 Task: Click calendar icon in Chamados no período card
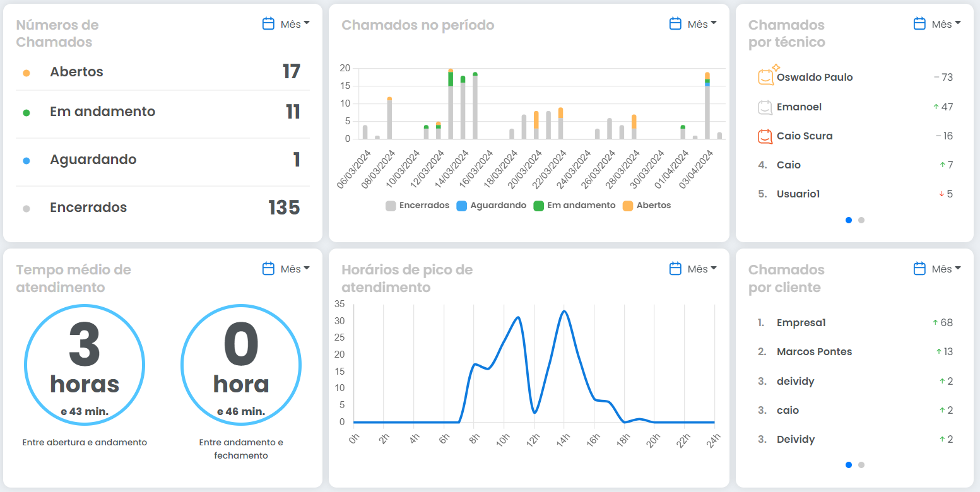(675, 24)
